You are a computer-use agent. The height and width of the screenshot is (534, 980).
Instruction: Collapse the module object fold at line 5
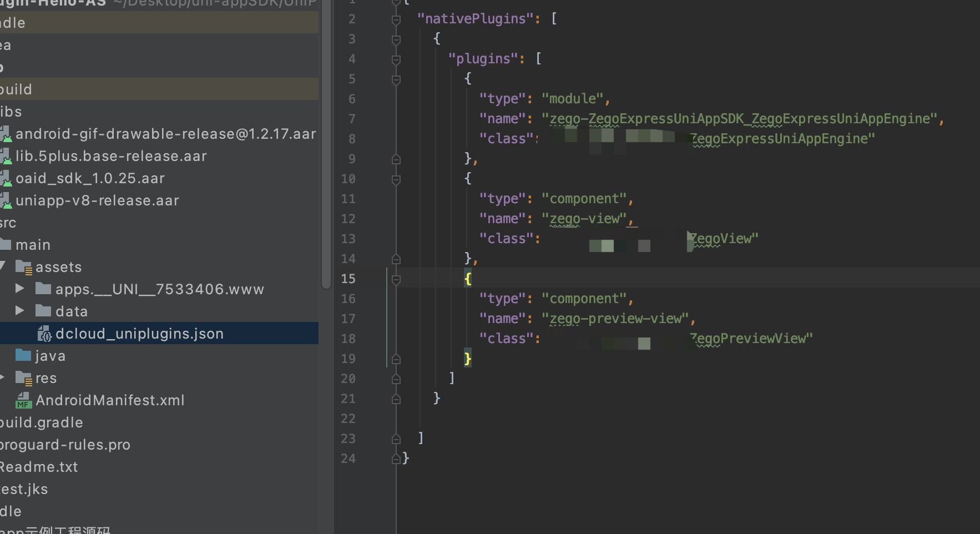click(x=396, y=80)
